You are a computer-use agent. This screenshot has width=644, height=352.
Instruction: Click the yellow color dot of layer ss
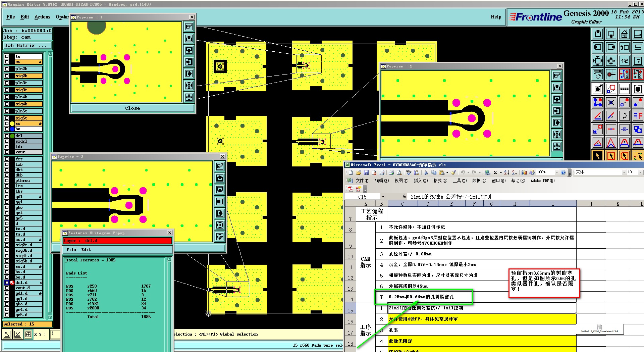[12, 123]
